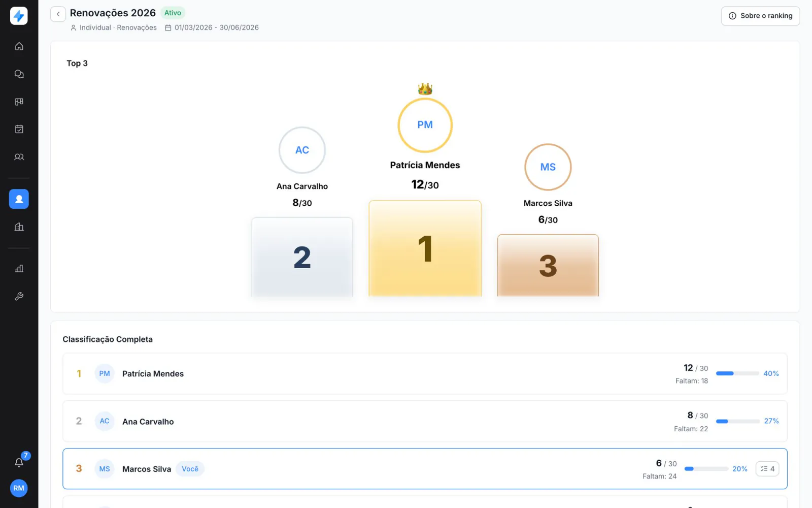Open the chat conversations sidebar icon
The height and width of the screenshot is (508, 812).
[x=19, y=74]
